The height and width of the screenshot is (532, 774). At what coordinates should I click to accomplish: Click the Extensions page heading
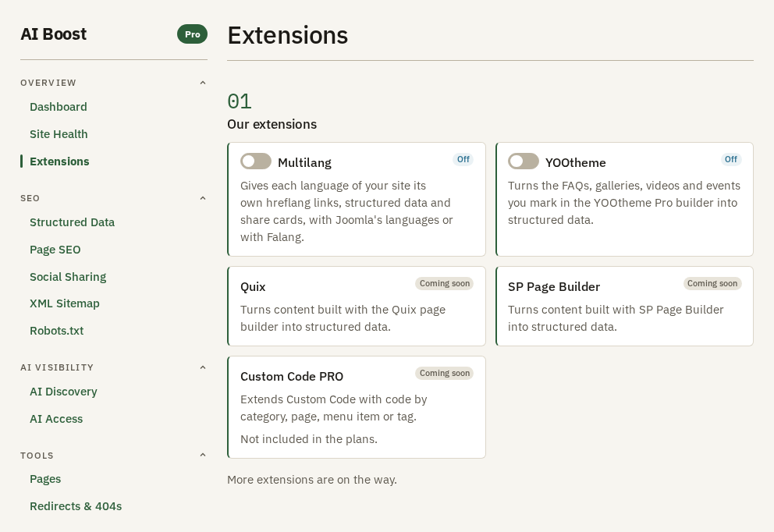coord(288,36)
